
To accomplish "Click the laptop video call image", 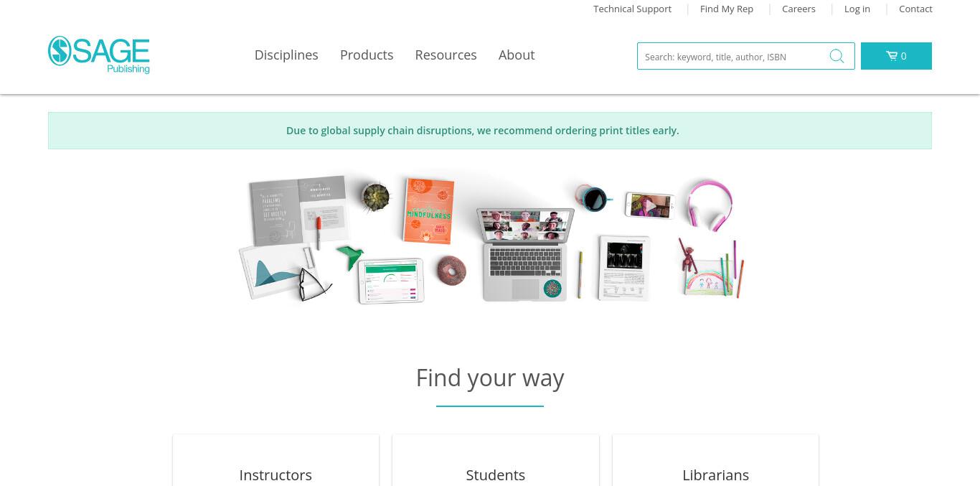I will tap(526, 253).
